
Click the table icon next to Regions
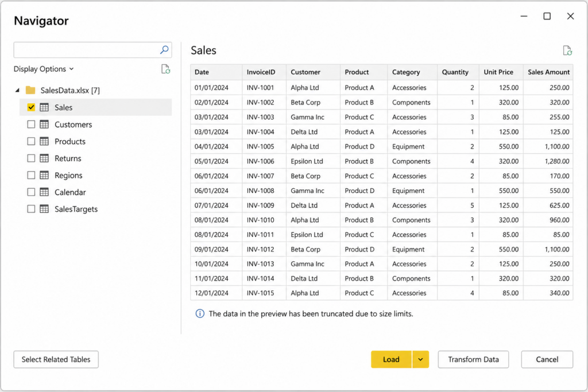tap(44, 175)
